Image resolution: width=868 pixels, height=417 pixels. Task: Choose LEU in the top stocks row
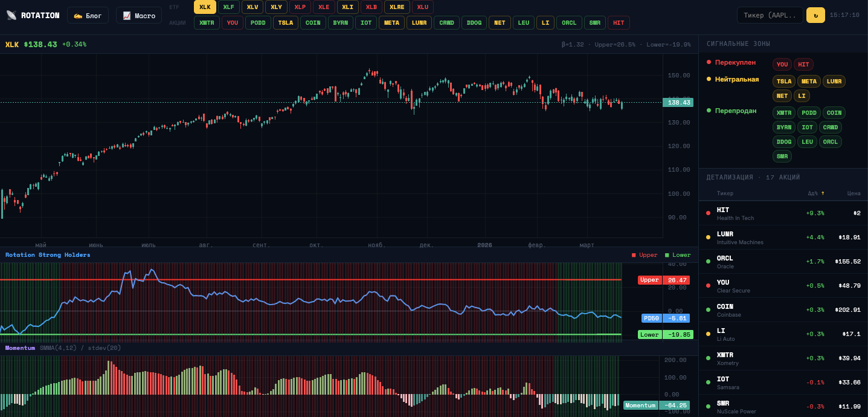(x=524, y=23)
